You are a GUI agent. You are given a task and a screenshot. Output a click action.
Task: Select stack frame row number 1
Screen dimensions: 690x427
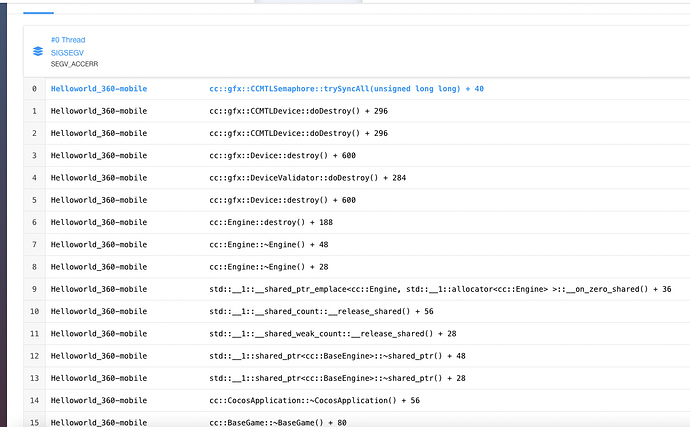coord(34,111)
